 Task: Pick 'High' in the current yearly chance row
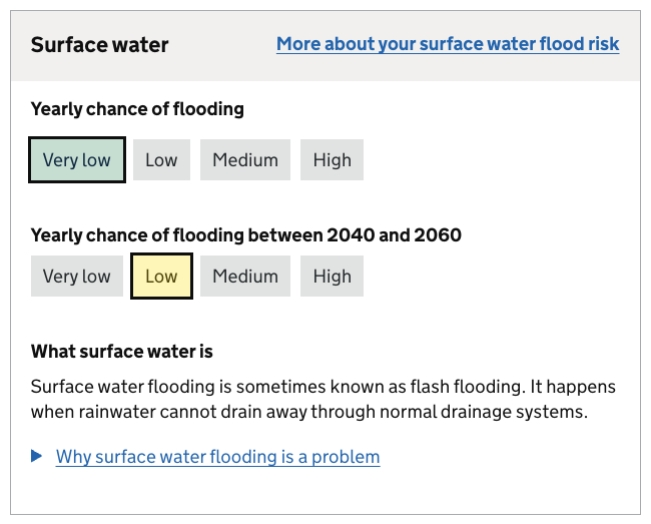tap(332, 160)
